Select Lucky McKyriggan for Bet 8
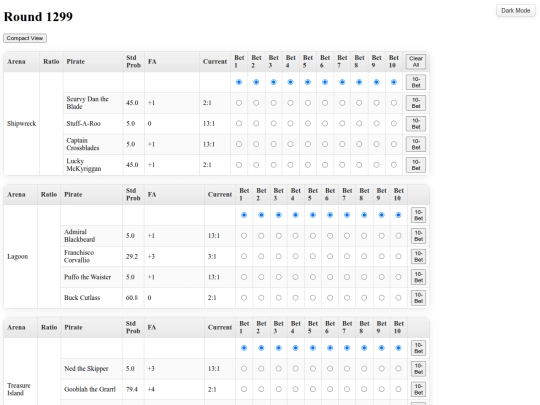 [x=359, y=165]
